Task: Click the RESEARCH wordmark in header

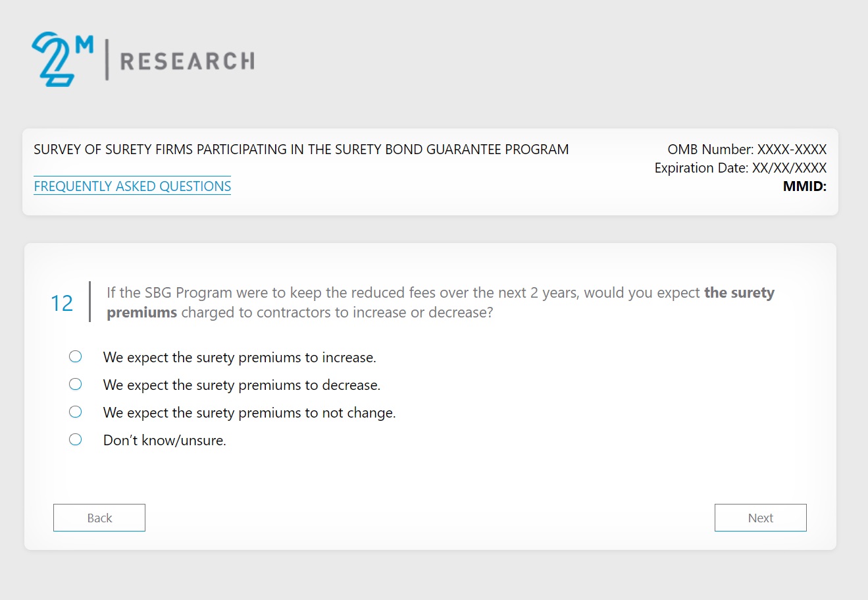Action: click(x=187, y=61)
